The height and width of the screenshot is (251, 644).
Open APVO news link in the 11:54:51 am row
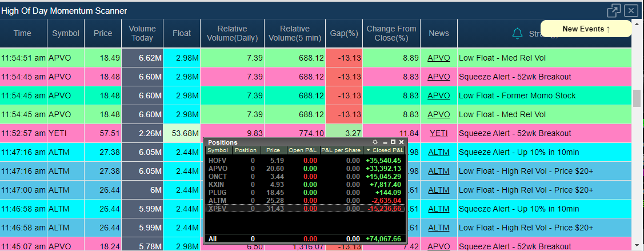[x=439, y=58]
